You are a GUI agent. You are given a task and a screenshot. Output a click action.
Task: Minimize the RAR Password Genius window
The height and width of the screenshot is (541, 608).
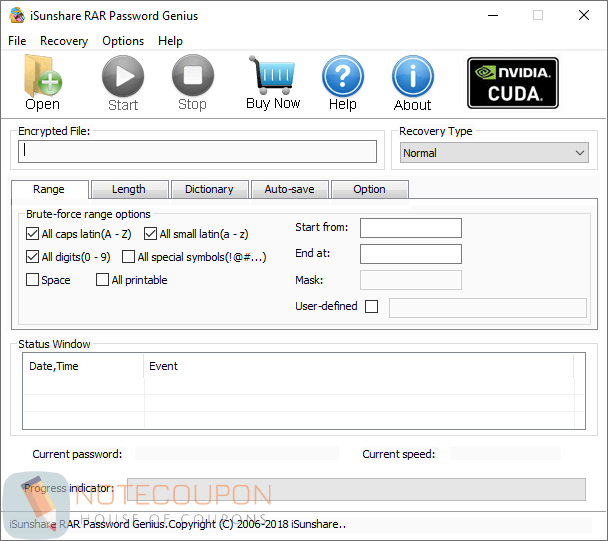coord(493,16)
